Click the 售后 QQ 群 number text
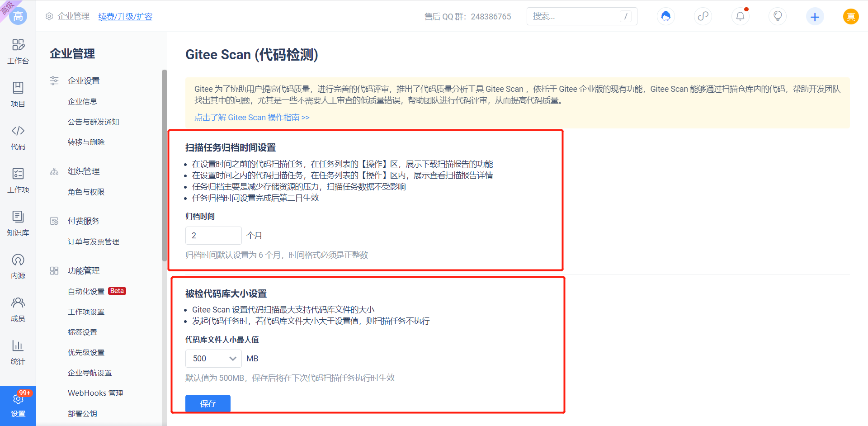Image resolution: width=868 pixels, height=426 pixels. 491,16
